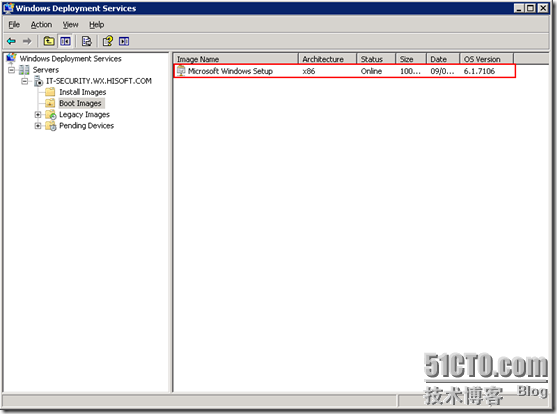Click the 100... size cell
Image resolution: width=557 pixels, height=414 pixels.
pyautogui.click(x=410, y=71)
